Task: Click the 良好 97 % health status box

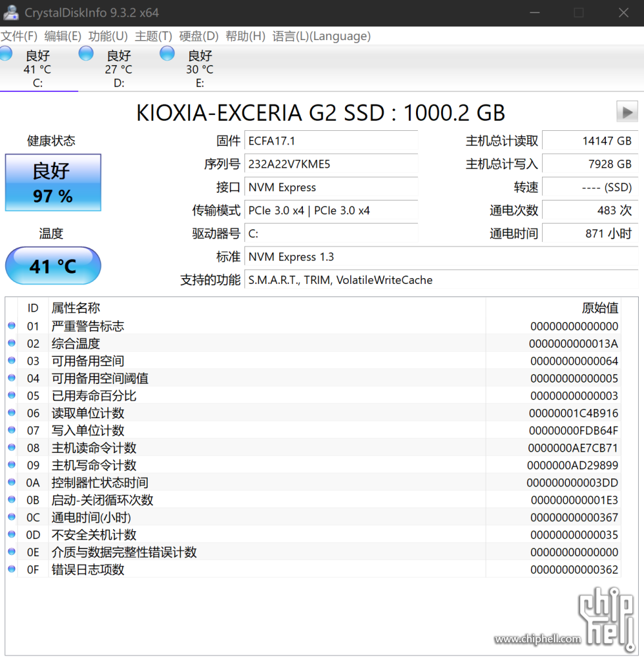Action: click(53, 182)
